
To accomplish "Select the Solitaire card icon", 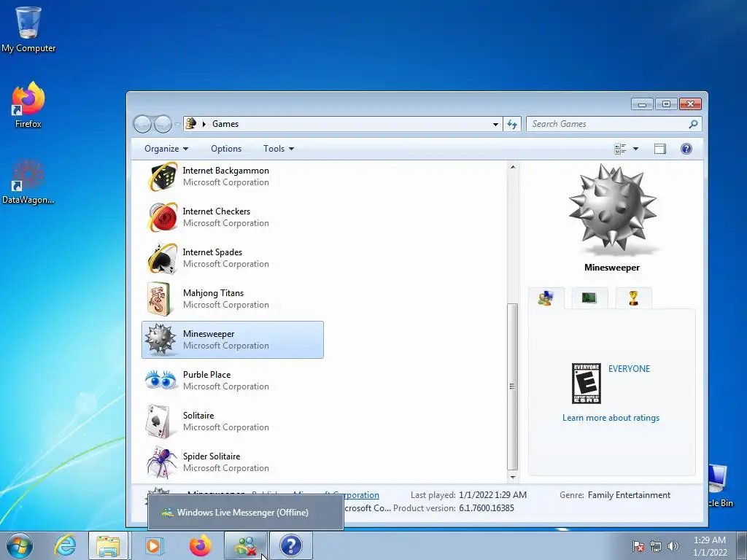I will click(158, 421).
